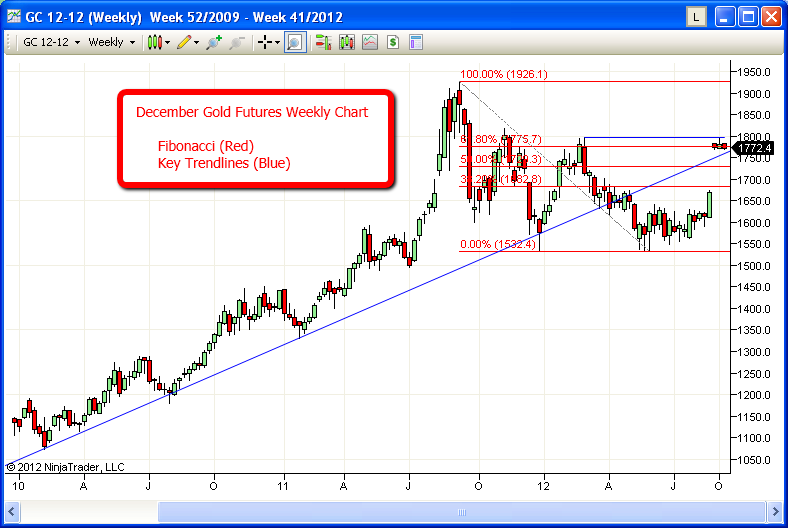
Task: Open the chart trader panel icon
Action: [x=323, y=42]
